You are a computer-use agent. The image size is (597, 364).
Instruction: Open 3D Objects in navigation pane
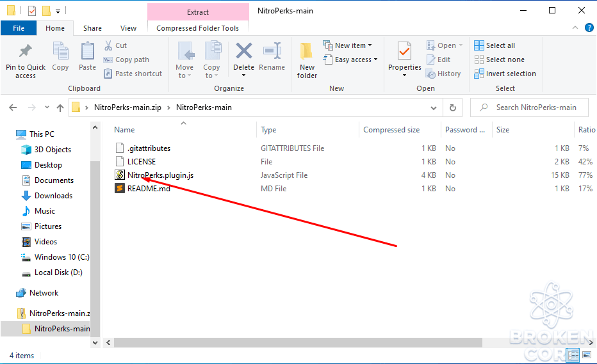point(53,150)
